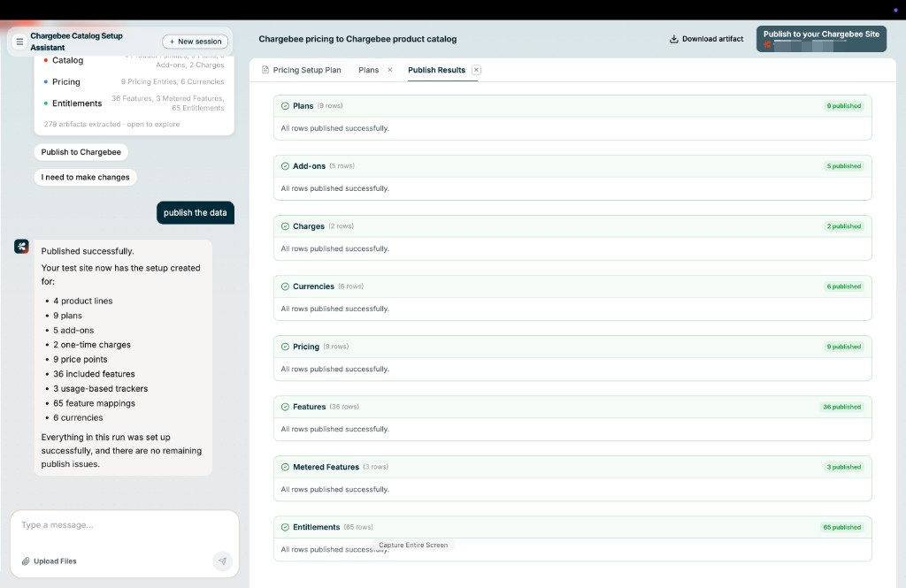906x588 pixels.
Task: Start a New session
Action: click(x=196, y=42)
